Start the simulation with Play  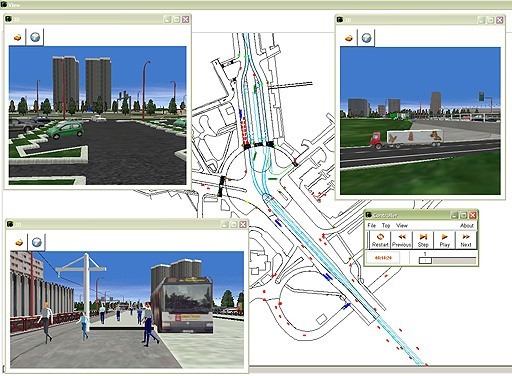[x=444, y=240]
